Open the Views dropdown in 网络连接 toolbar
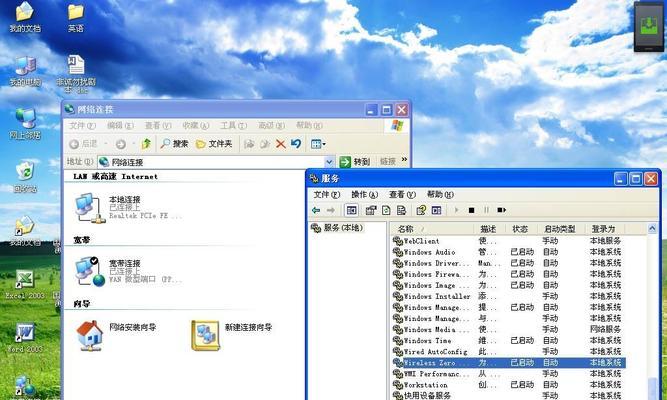 pyautogui.click(x=318, y=144)
